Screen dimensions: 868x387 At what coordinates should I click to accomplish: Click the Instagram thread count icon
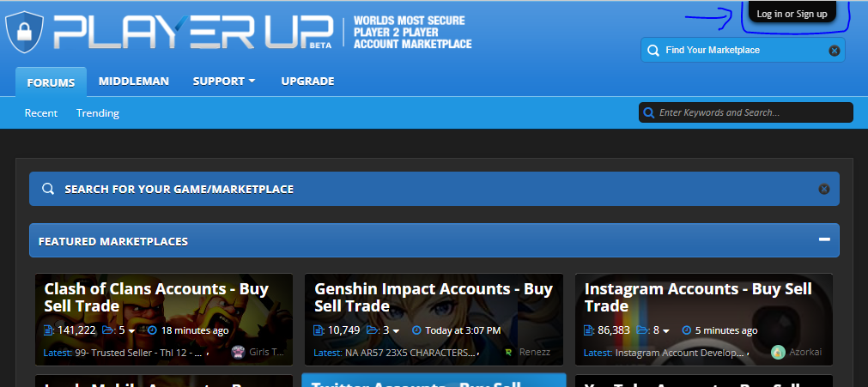589,330
